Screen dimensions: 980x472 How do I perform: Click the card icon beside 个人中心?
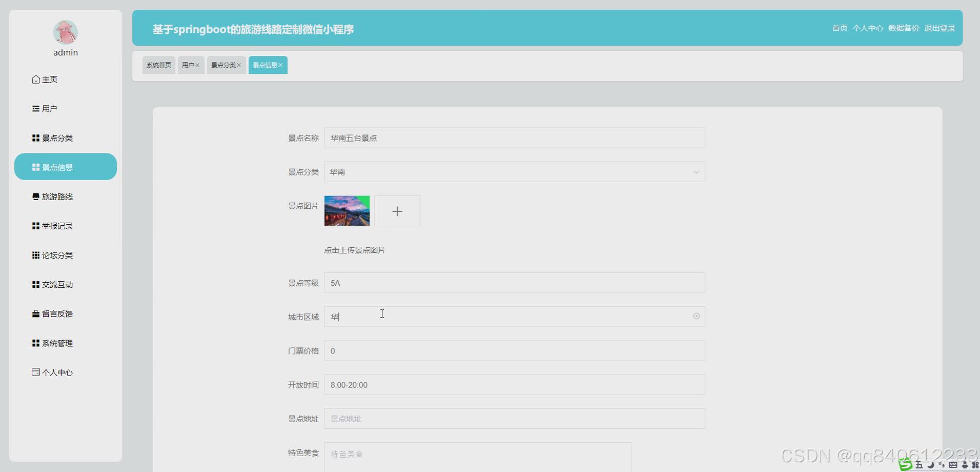36,372
